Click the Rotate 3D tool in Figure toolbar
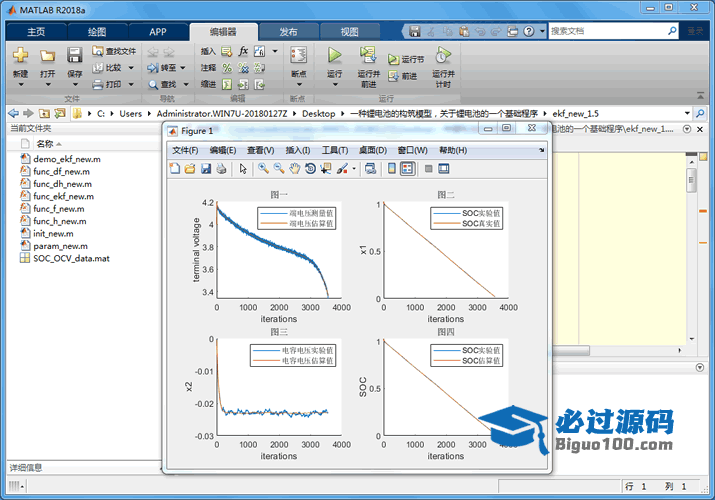715x500 pixels. (310, 169)
